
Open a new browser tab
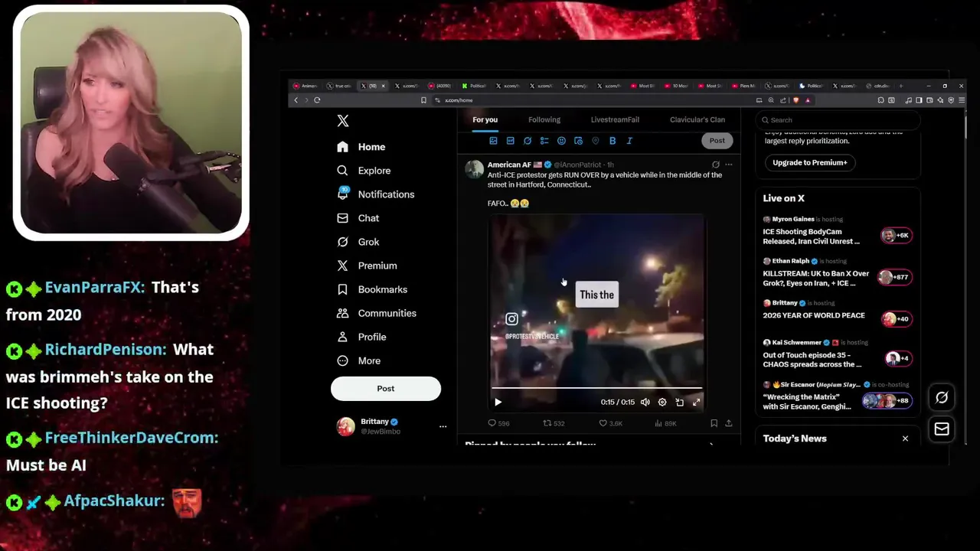pyautogui.click(x=901, y=86)
